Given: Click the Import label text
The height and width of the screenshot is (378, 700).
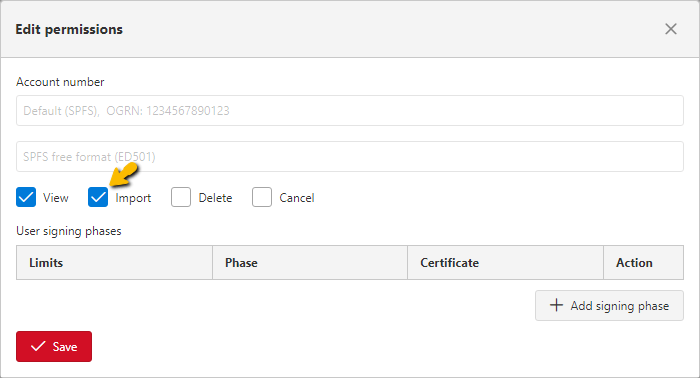Looking at the screenshot, I should (x=133, y=198).
